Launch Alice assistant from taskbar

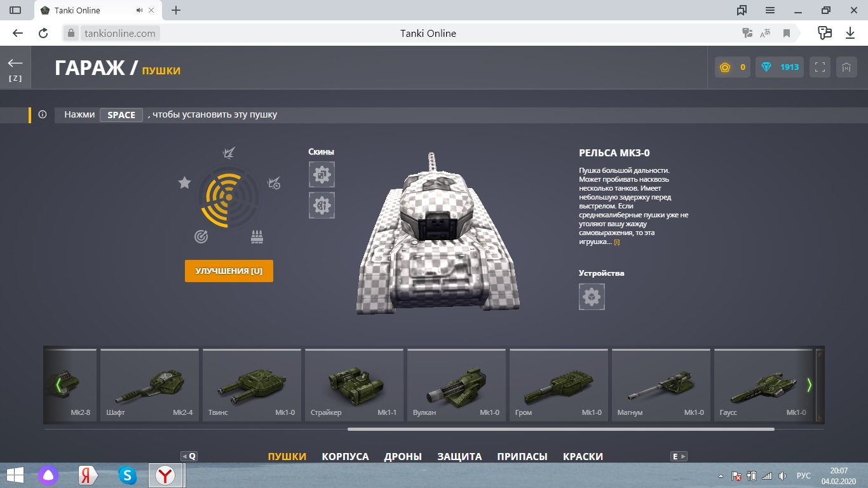tap(48, 475)
